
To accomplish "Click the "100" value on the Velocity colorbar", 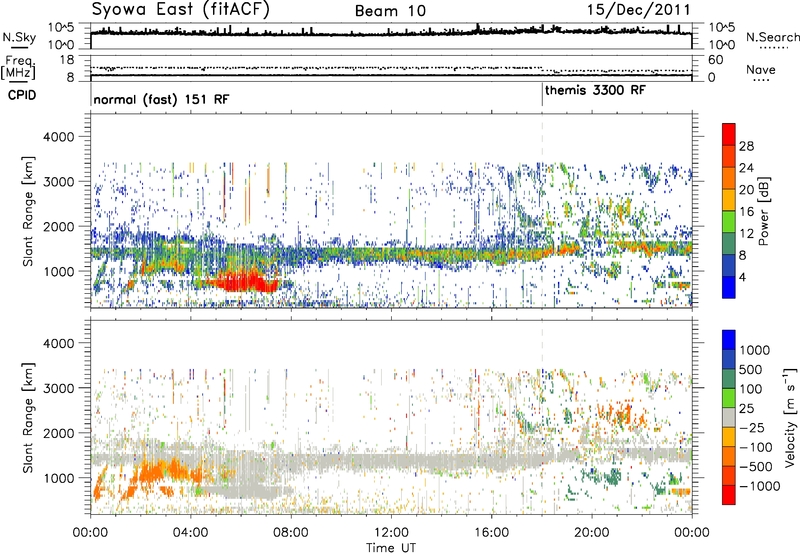I will 751,389.
